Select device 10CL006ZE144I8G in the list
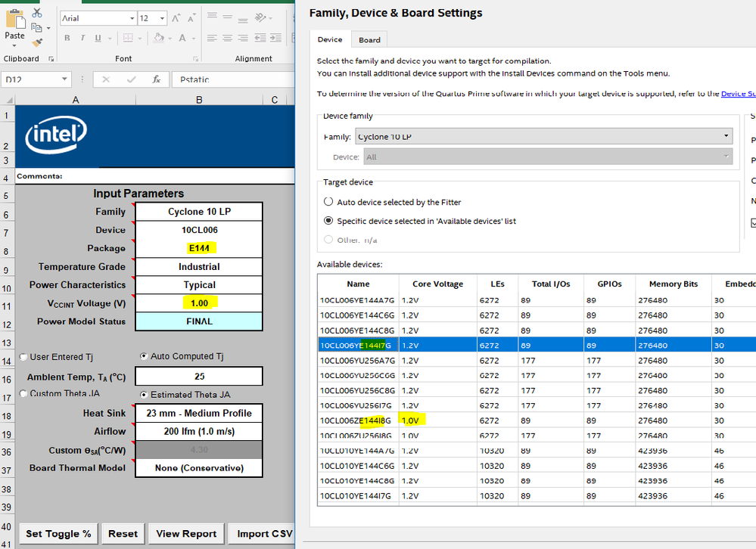The image size is (756, 549). (x=356, y=420)
